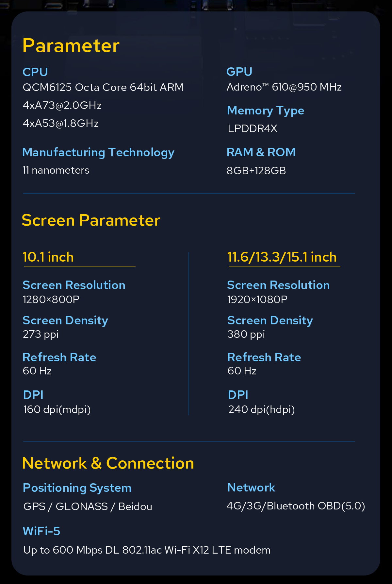Click the Screen Parameter heading

click(x=91, y=220)
